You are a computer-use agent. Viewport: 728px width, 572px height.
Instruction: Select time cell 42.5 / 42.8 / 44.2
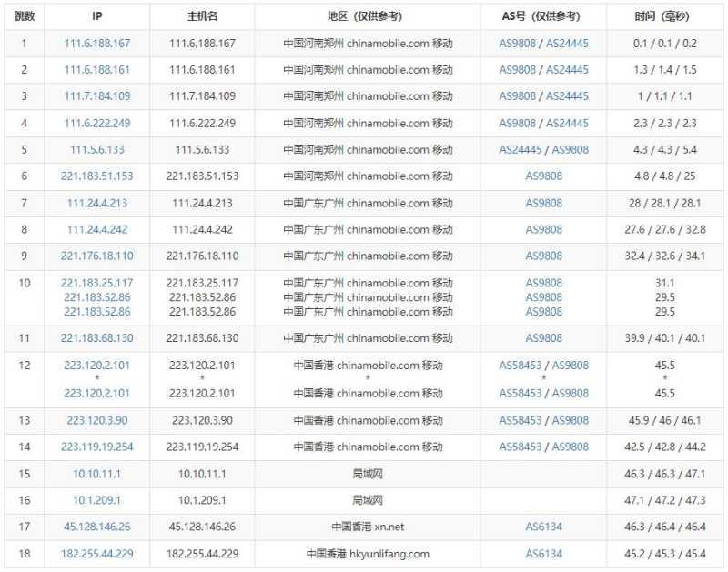tap(665, 447)
